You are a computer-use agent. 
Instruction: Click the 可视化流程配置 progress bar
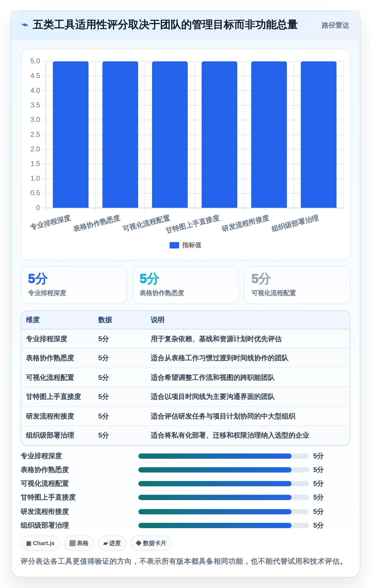223,484
